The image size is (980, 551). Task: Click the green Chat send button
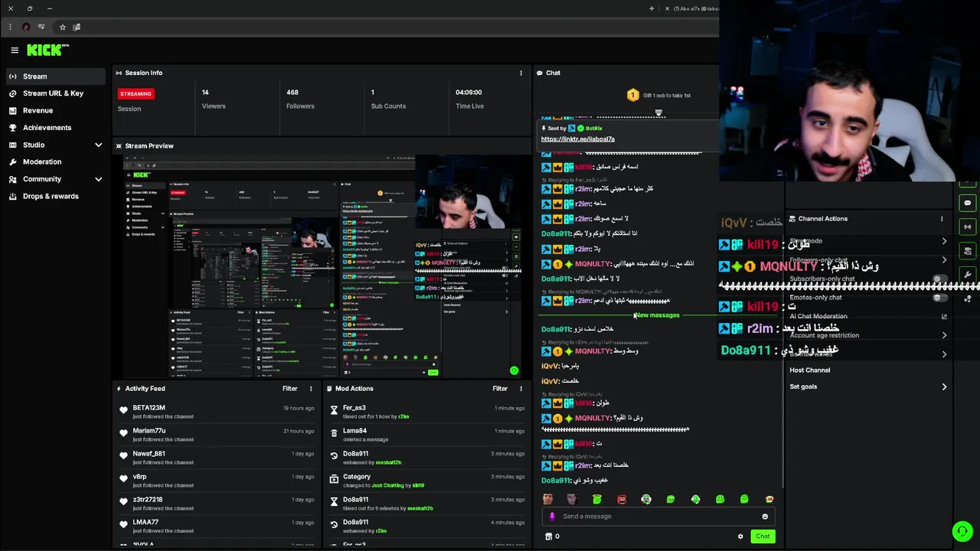pyautogui.click(x=763, y=536)
